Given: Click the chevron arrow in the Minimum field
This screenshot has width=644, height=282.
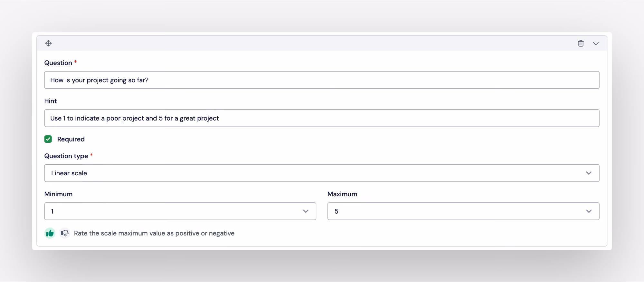Looking at the screenshot, I should 306,211.
